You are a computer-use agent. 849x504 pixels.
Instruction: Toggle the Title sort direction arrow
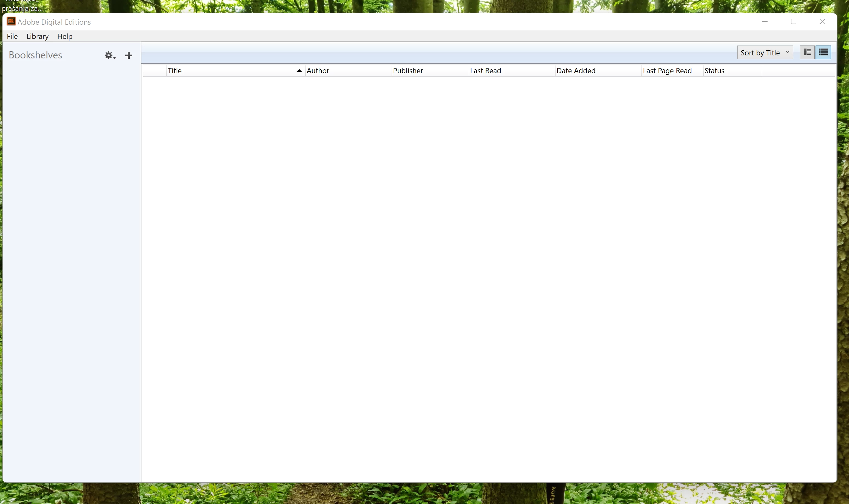click(x=299, y=71)
